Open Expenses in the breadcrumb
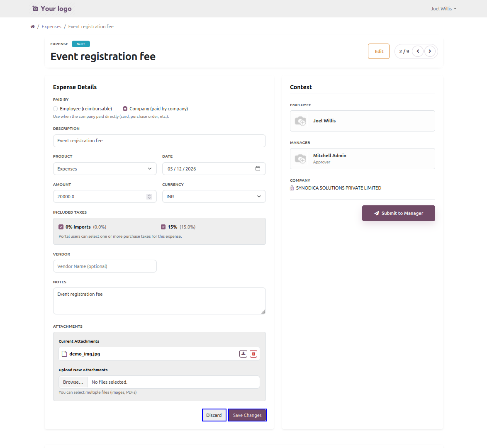The width and height of the screenshot is (487, 448). (x=51, y=27)
